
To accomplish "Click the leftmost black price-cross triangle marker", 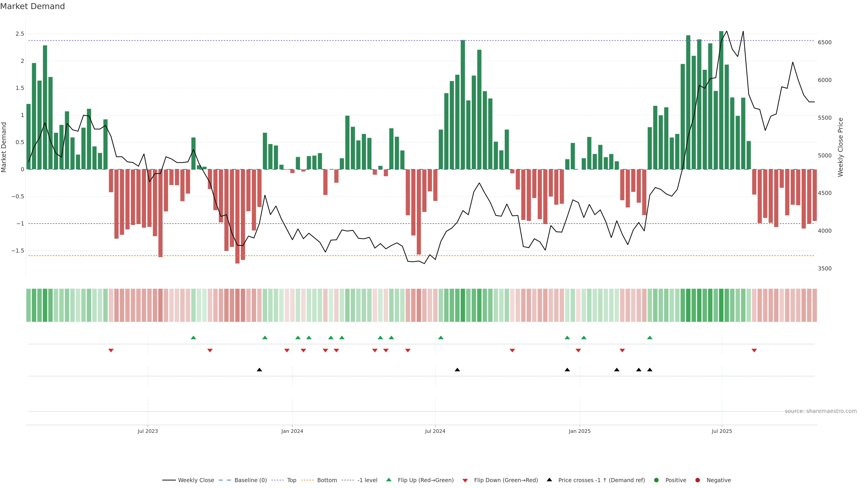I will tap(259, 370).
